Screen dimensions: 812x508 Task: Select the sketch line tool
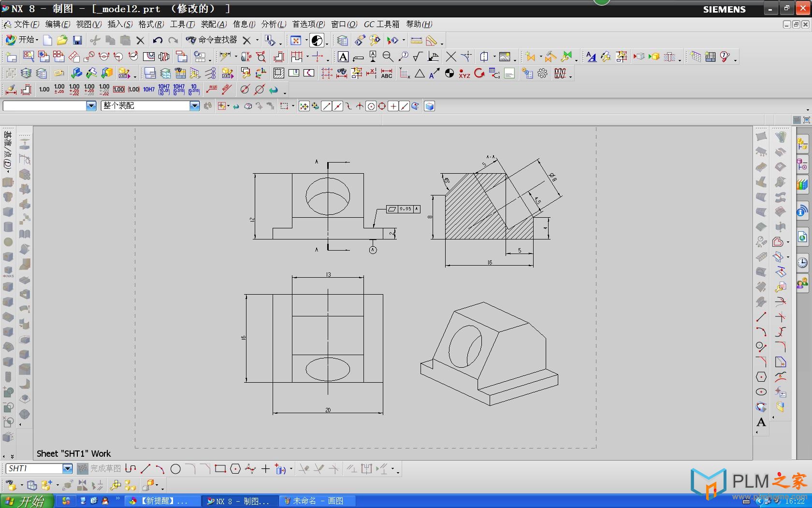(145, 469)
